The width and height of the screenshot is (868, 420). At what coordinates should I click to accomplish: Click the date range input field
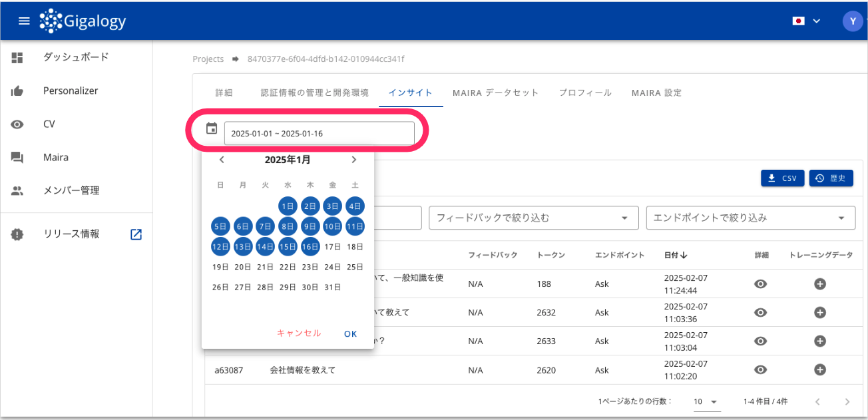click(x=320, y=133)
